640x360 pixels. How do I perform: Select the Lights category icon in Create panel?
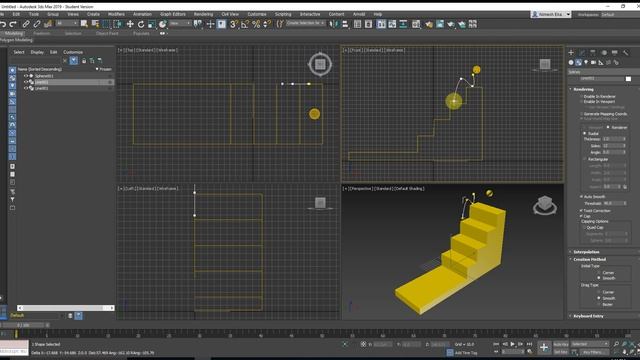tap(586, 62)
